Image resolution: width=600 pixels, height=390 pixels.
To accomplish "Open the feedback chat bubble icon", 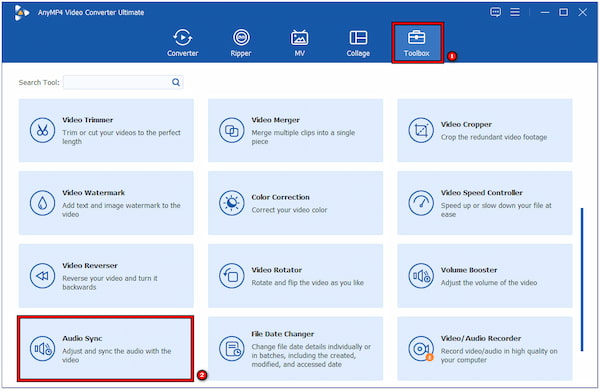I will point(496,12).
